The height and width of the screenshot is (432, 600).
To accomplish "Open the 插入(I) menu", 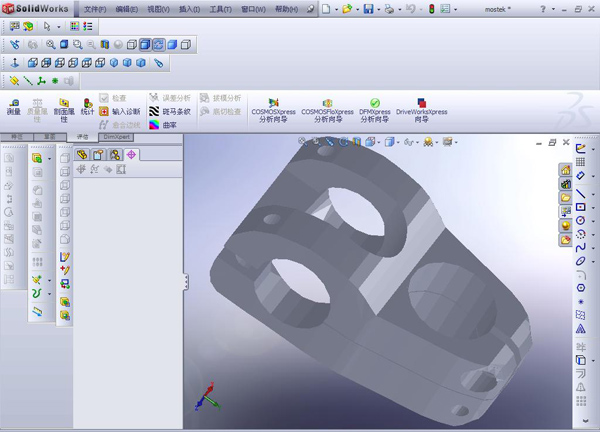I will tap(188, 9).
